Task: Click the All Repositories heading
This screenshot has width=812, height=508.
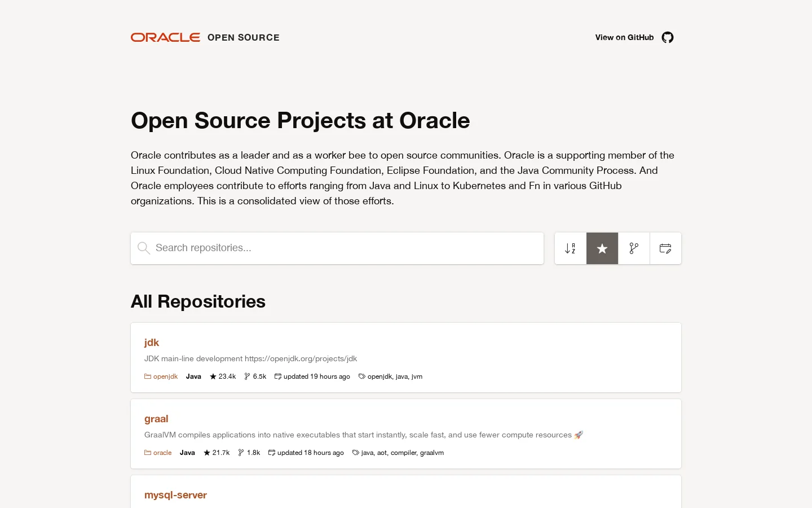Action: [x=198, y=301]
